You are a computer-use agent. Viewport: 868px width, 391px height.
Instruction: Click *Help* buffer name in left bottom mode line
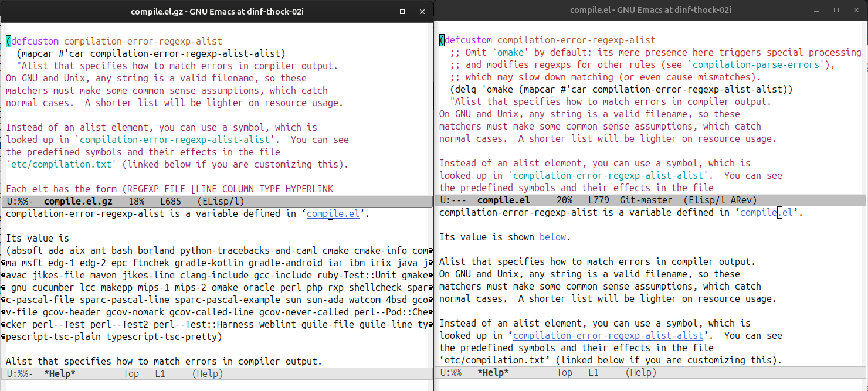[60, 373]
